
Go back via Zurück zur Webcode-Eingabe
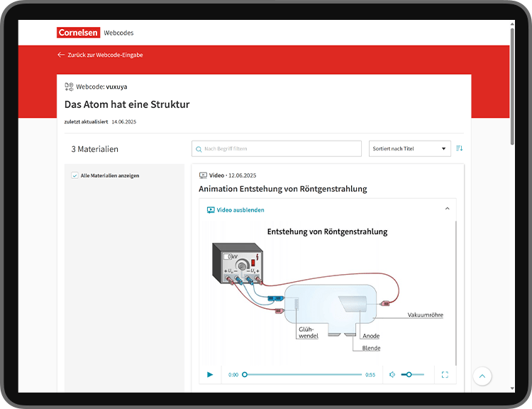click(105, 55)
